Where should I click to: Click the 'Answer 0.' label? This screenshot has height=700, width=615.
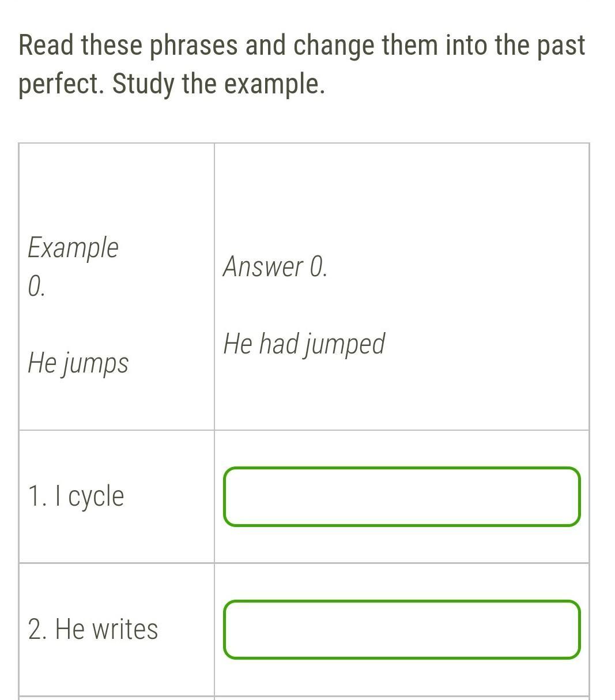click(x=275, y=267)
